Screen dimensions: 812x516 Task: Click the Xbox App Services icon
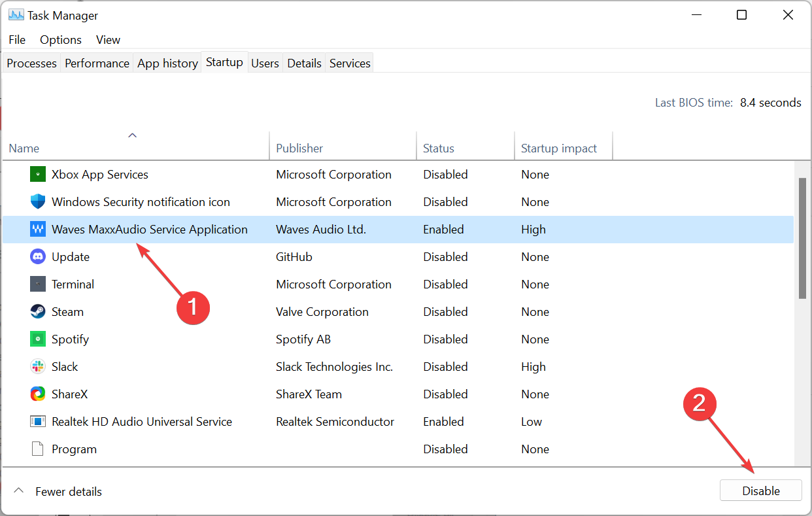39,175
